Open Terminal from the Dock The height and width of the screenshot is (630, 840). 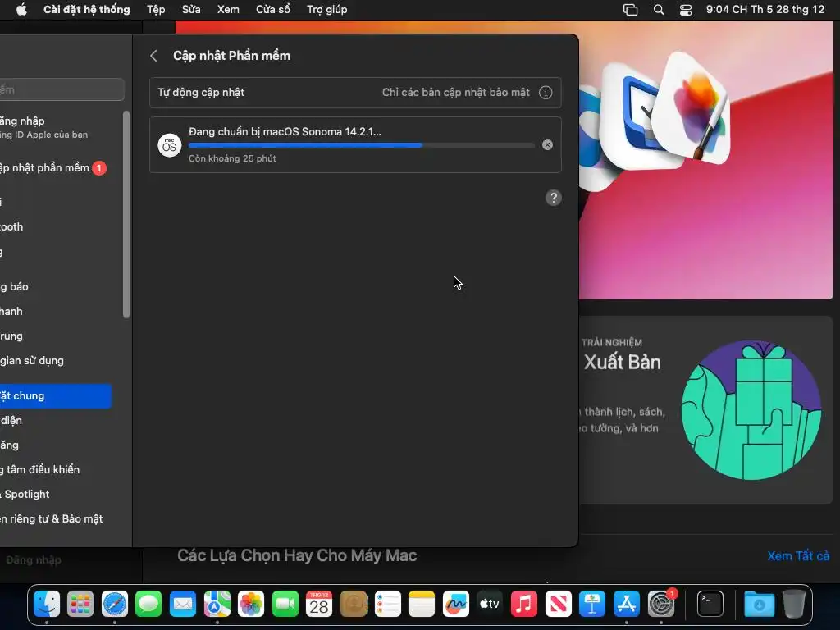[x=710, y=604]
